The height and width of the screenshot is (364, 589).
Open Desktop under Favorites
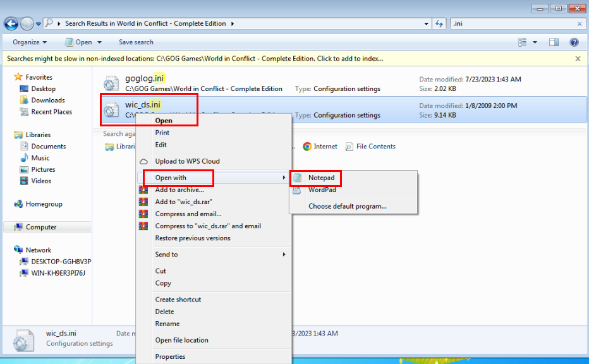tap(43, 88)
